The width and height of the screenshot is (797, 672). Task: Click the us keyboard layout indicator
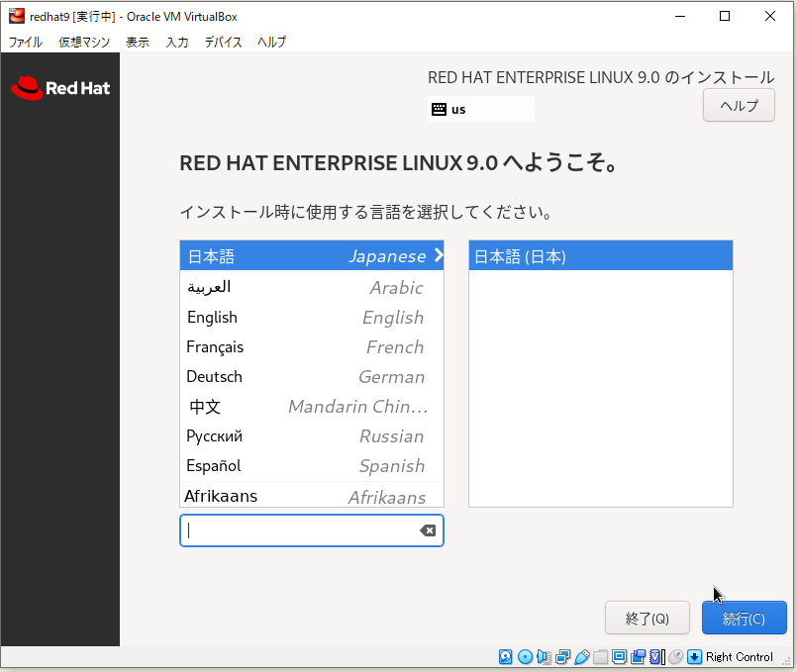(481, 109)
